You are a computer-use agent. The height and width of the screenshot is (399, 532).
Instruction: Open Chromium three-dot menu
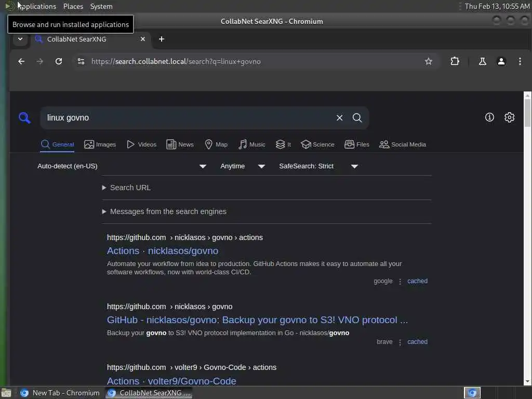[x=520, y=61]
